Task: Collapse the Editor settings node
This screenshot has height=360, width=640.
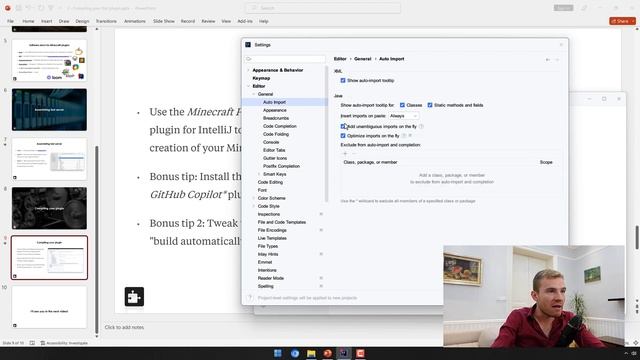Action: [x=248, y=86]
